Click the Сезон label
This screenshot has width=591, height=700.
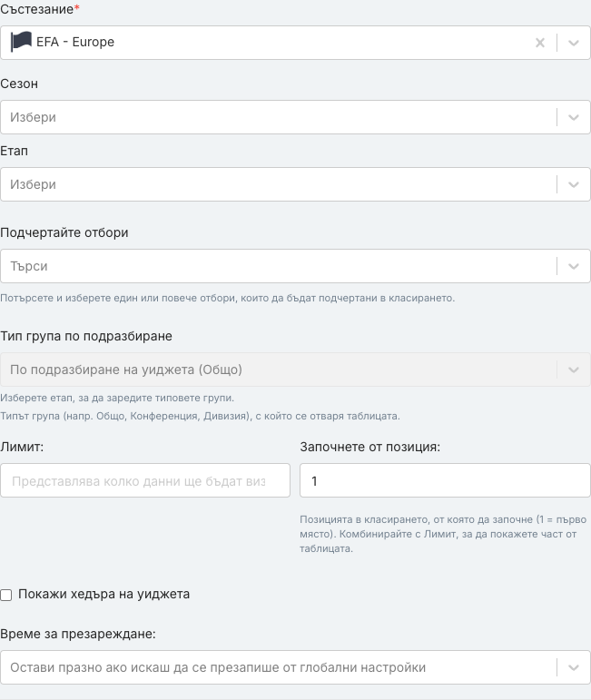click(x=19, y=84)
